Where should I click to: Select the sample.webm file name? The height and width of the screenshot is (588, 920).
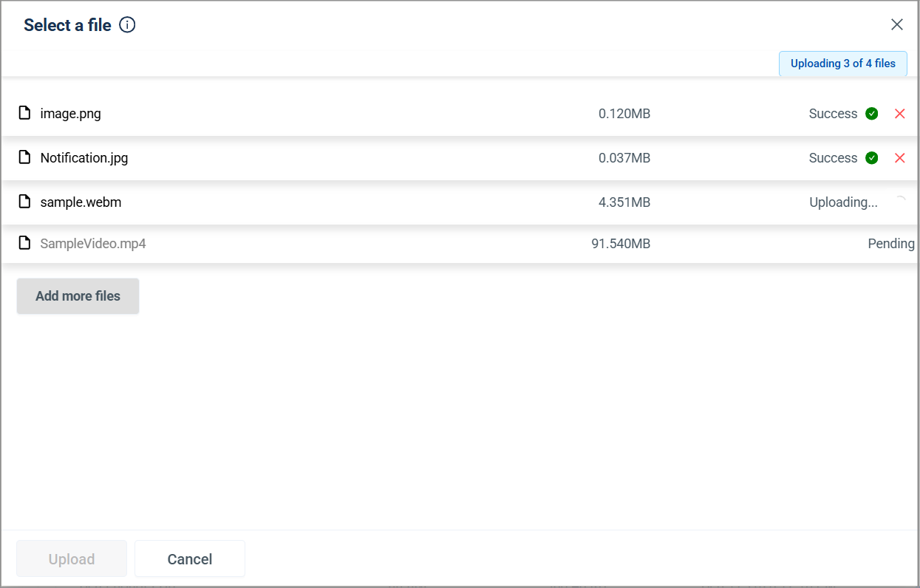81,202
